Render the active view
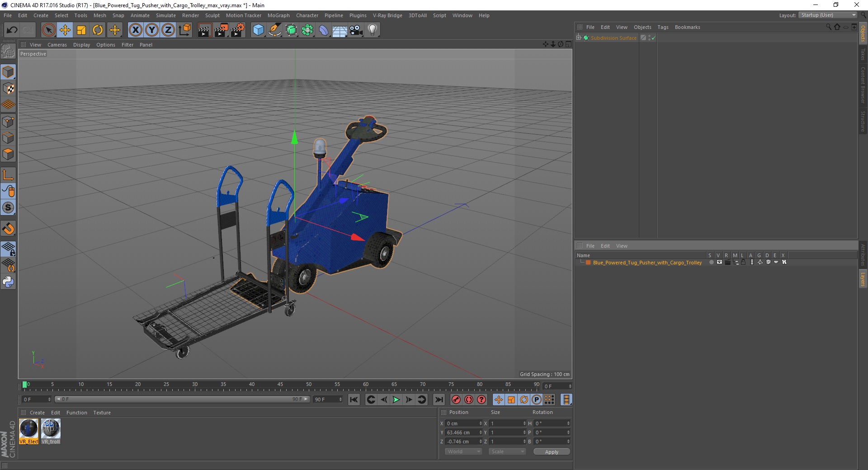 (204, 30)
